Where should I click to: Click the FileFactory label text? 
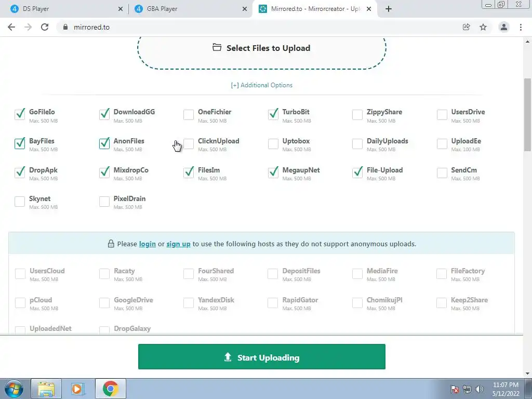[x=468, y=271]
